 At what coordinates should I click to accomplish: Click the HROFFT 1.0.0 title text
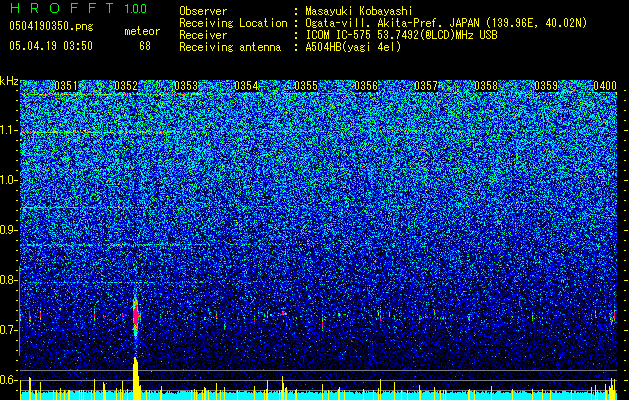tap(78, 8)
